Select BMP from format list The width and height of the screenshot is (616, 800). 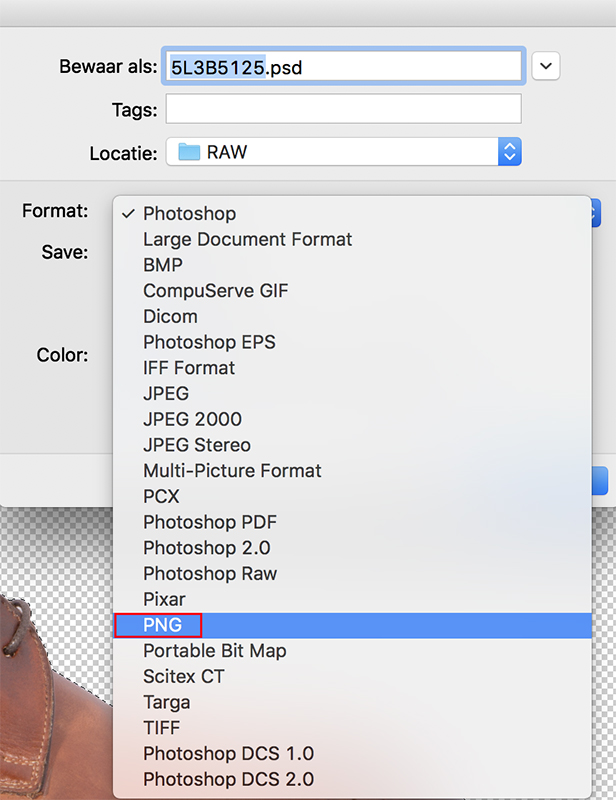(x=352, y=265)
